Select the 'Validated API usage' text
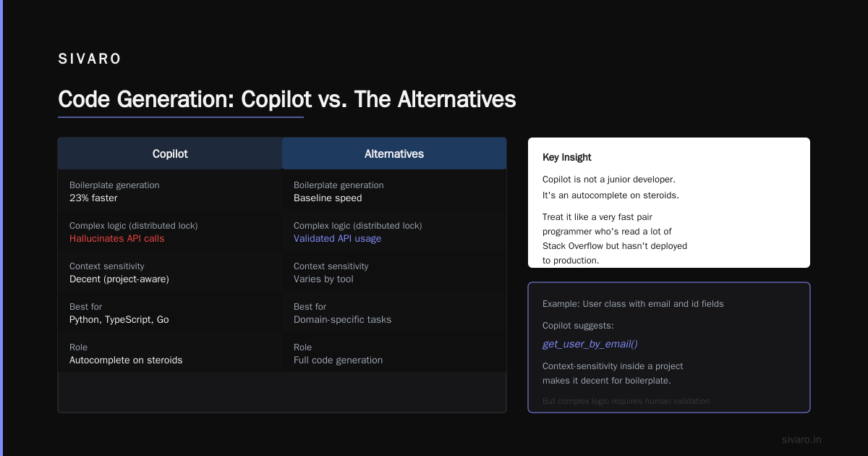868x456 pixels. (337, 238)
